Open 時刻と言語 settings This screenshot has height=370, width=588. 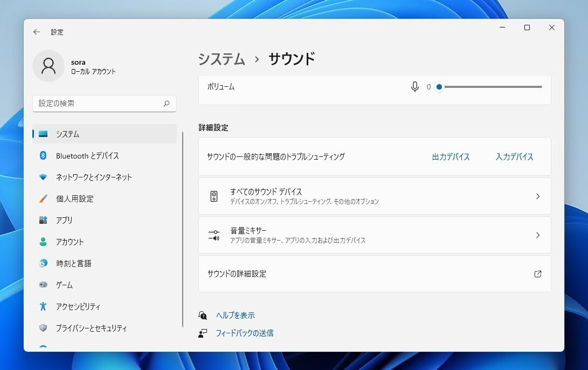coord(104,263)
